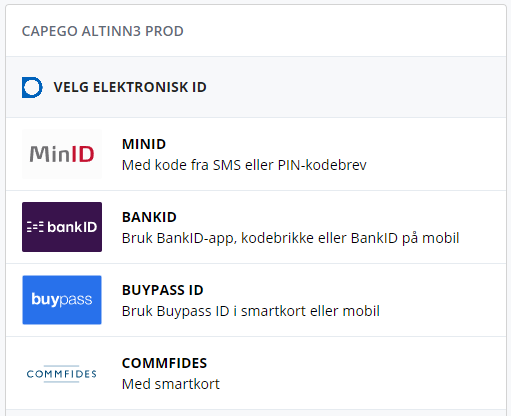Choose the 'Med smartkort' option
The image size is (511, 416).
[171, 384]
